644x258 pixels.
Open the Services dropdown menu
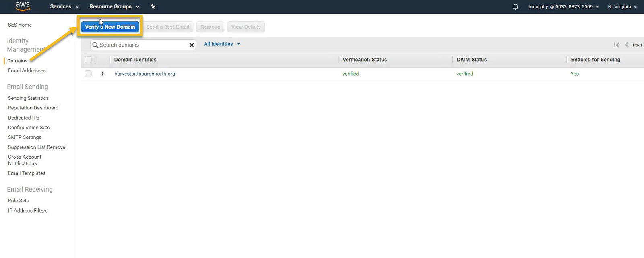tap(64, 6)
